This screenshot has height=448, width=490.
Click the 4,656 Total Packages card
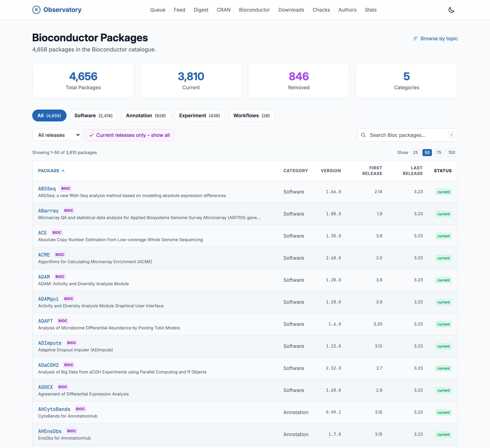tap(83, 80)
